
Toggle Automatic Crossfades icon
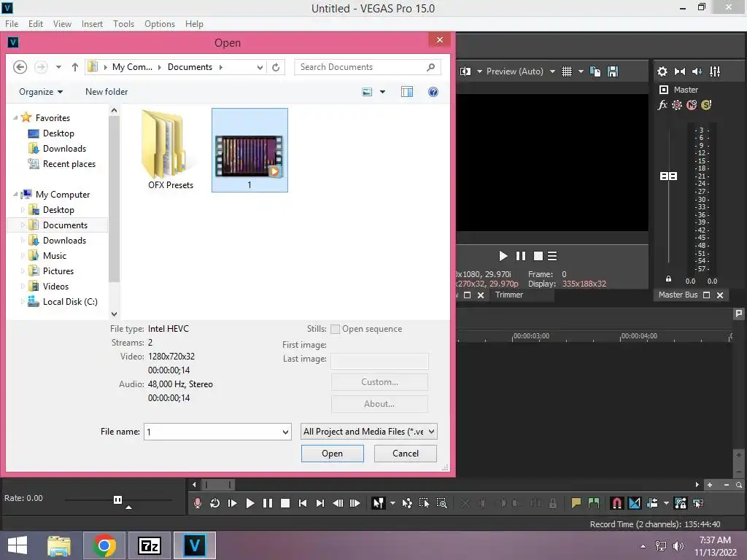[635, 503]
